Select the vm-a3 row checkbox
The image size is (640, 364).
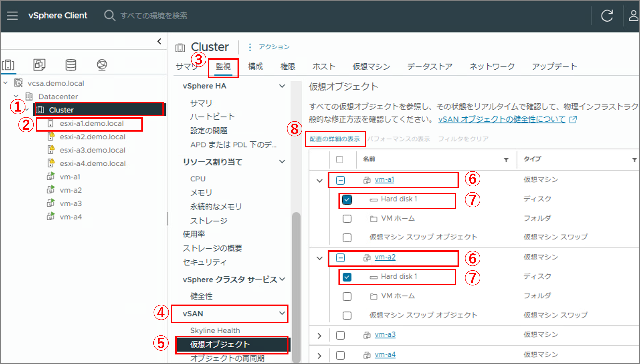[340, 335]
